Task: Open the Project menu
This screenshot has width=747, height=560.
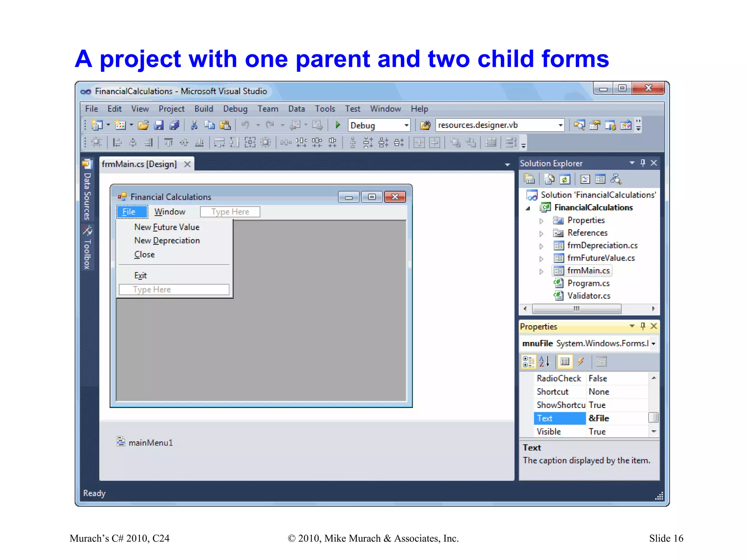Action: [171, 109]
